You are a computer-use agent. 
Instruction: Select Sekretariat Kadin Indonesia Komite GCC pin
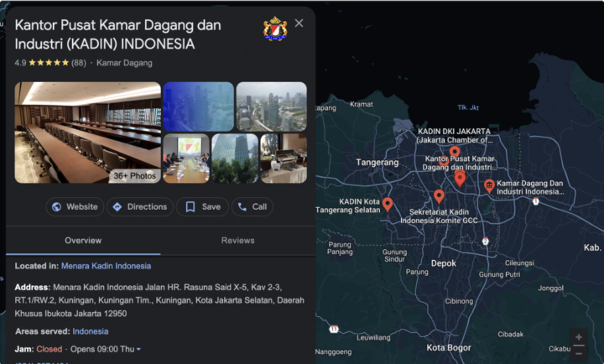439,196
